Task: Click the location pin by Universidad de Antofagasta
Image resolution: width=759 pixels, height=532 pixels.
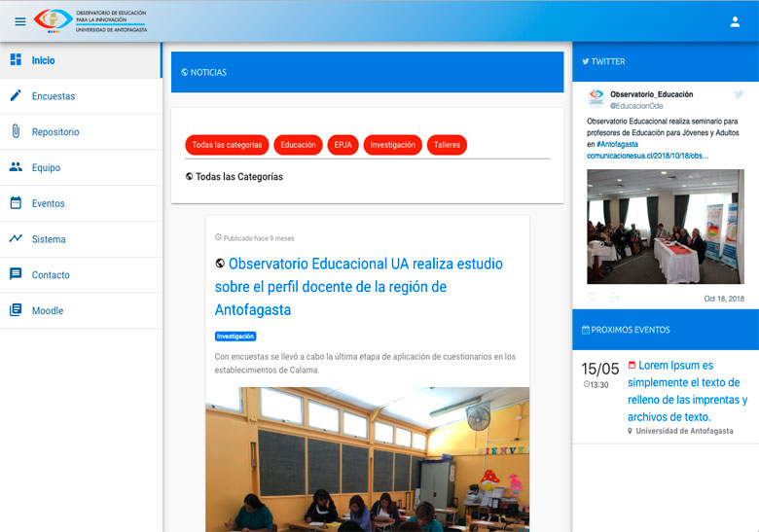Action: tap(630, 431)
